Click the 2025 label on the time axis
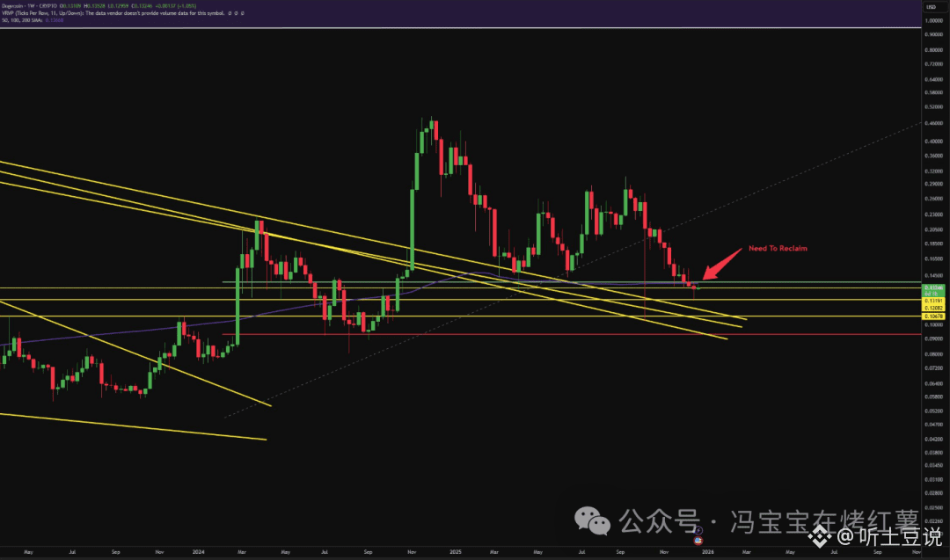The height and width of the screenshot is (560, 950). click(456, 552)
